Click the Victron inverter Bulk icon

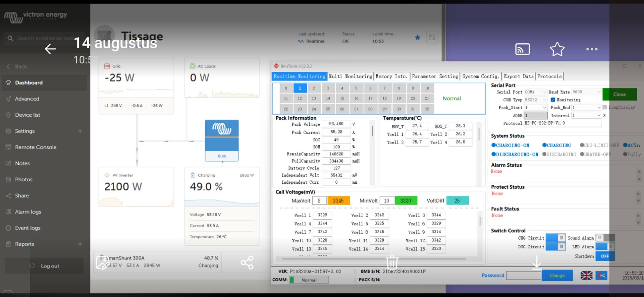[222, 140]
